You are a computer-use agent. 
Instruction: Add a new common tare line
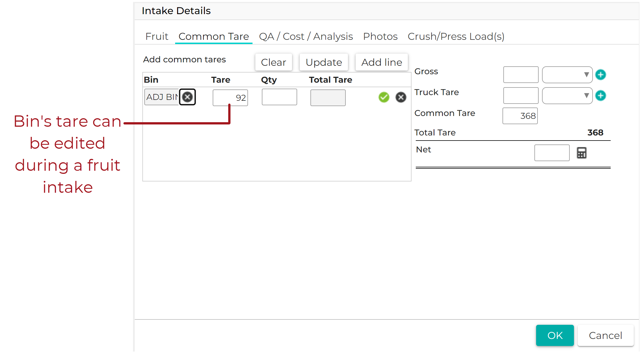point(382,62)
